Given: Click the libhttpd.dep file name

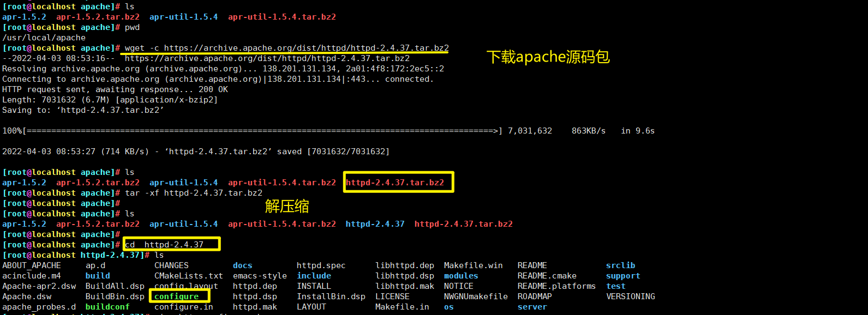Looking at the screenshot, I should point(405,265).
